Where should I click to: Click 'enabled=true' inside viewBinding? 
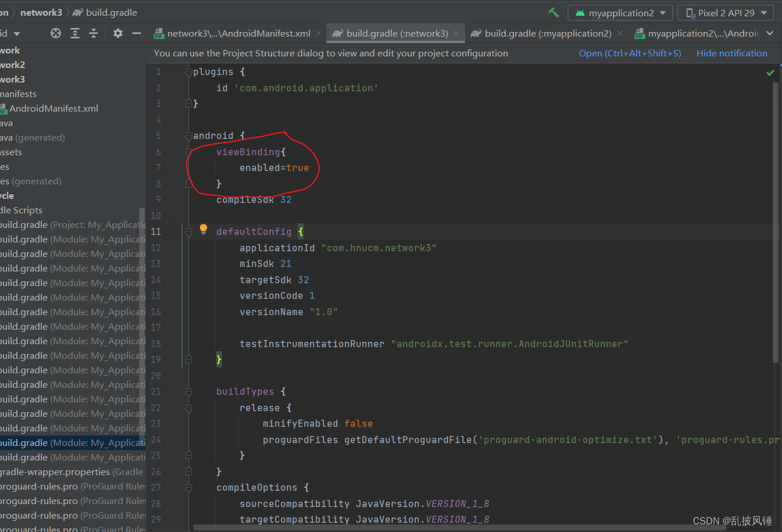[274, 167]
